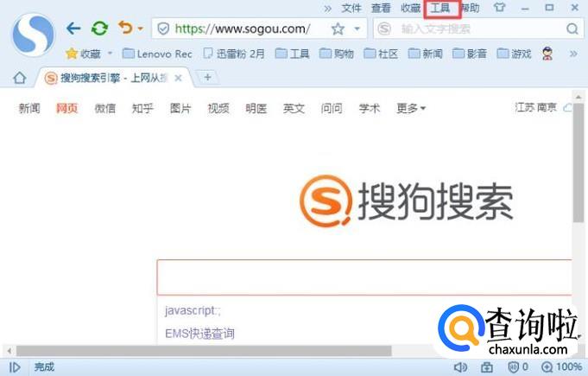Expand hidden menus with double chevron
The image size is (588, 376).
[x=328, y=9]
